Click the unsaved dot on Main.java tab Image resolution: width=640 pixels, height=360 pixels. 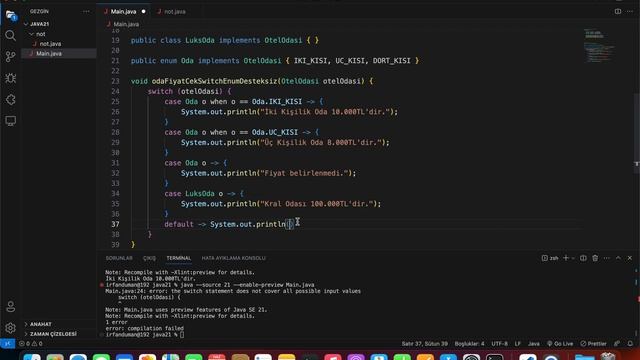[143, 11]
